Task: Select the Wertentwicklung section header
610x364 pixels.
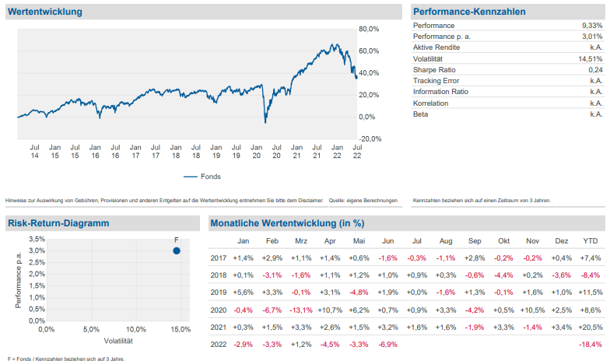Action: (45, 12)
